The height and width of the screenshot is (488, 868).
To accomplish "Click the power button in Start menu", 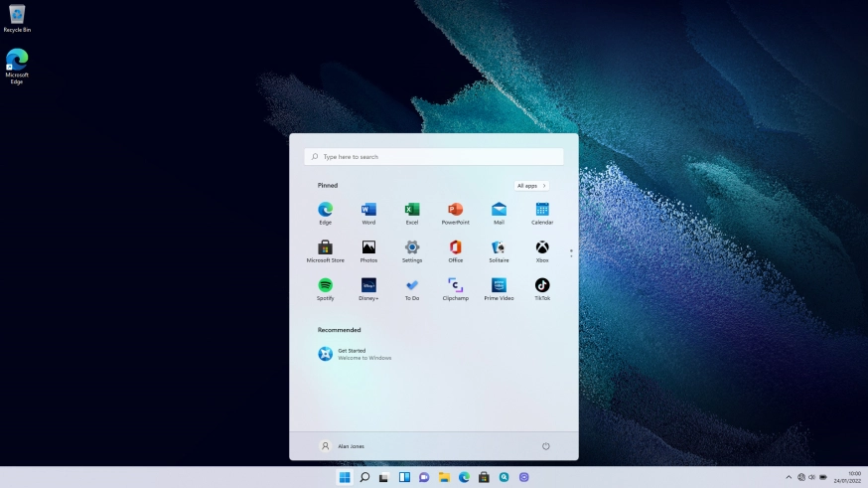I will [545, 446].
